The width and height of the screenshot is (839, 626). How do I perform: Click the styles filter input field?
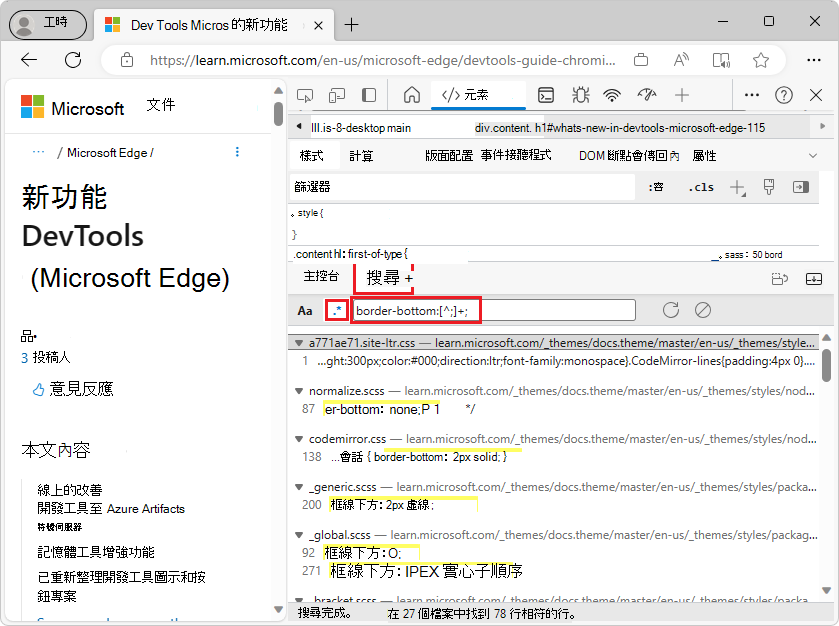[463, 187]
